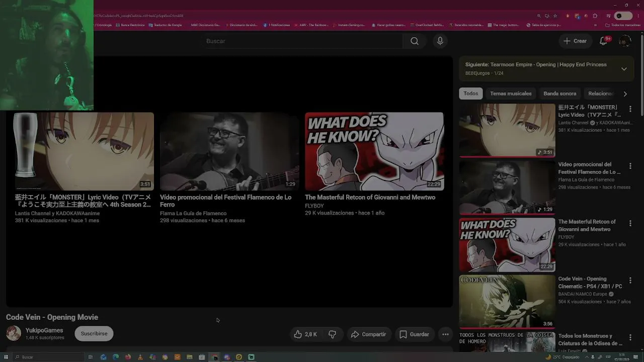Show more filter chips with the right arrow
Viewport: 644px width, 362px height.
[x=625, y=94]
